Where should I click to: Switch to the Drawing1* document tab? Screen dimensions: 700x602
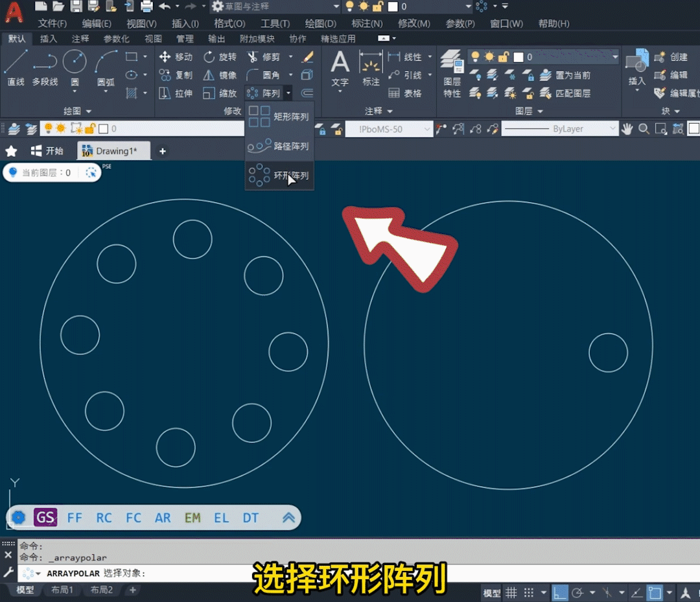pos(114,151)
